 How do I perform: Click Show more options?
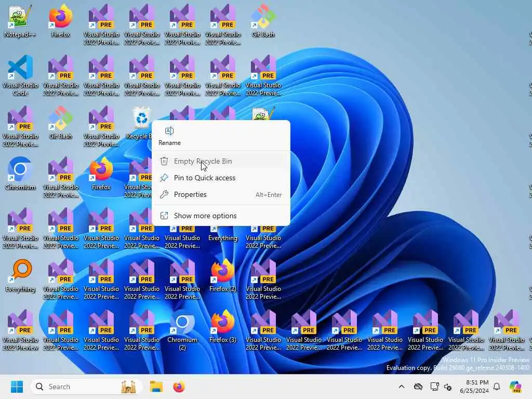pos(221,216)
